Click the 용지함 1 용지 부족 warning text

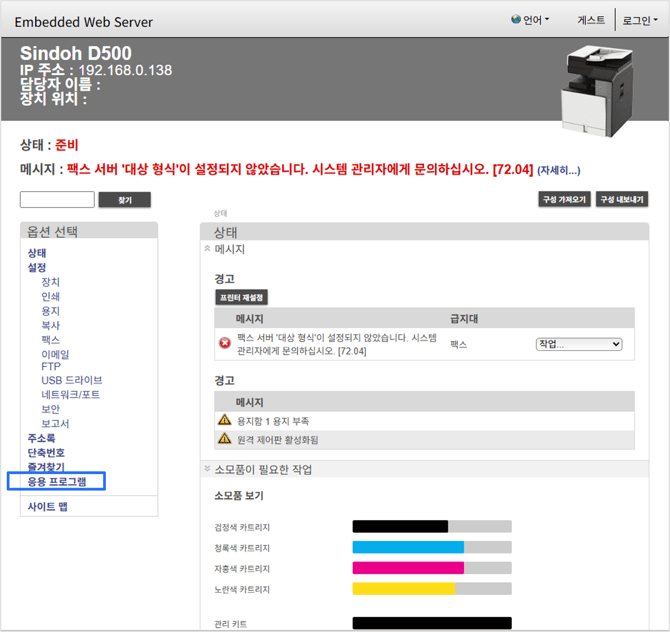[273, 421]
